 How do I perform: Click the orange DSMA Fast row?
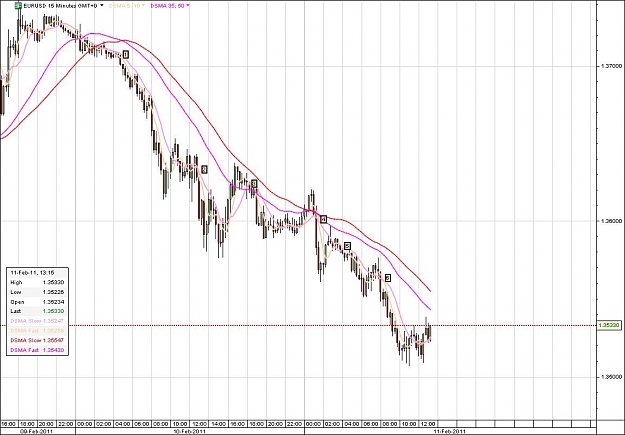point(37,331)
